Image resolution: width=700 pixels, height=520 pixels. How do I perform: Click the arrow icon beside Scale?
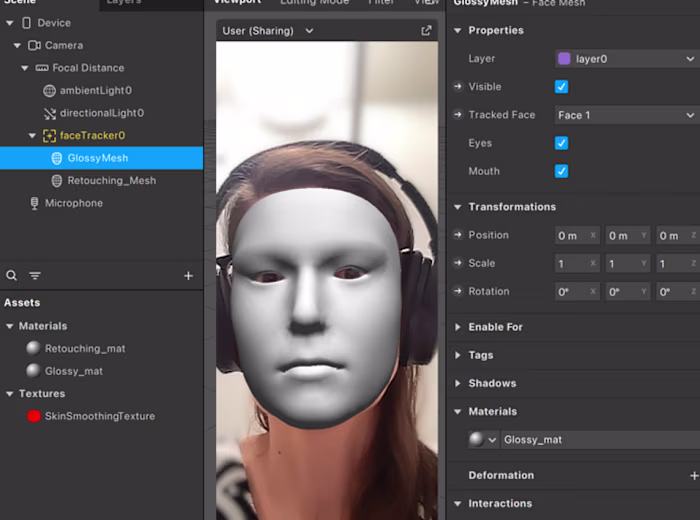pyautogui.click(x=458, y=263)
